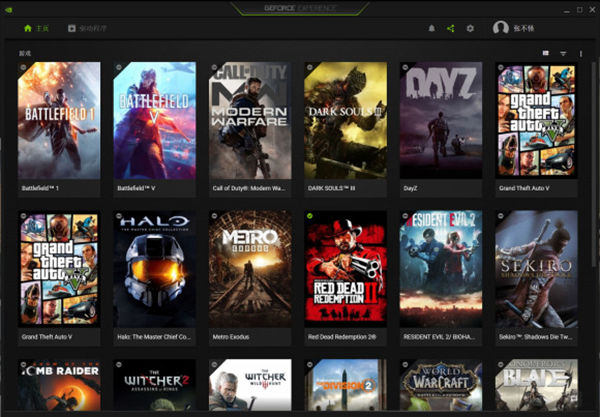Click the "Metro Exodus" title label
Image resolution: width=600 pixels, height=417 pixels.
coord(231,337)
